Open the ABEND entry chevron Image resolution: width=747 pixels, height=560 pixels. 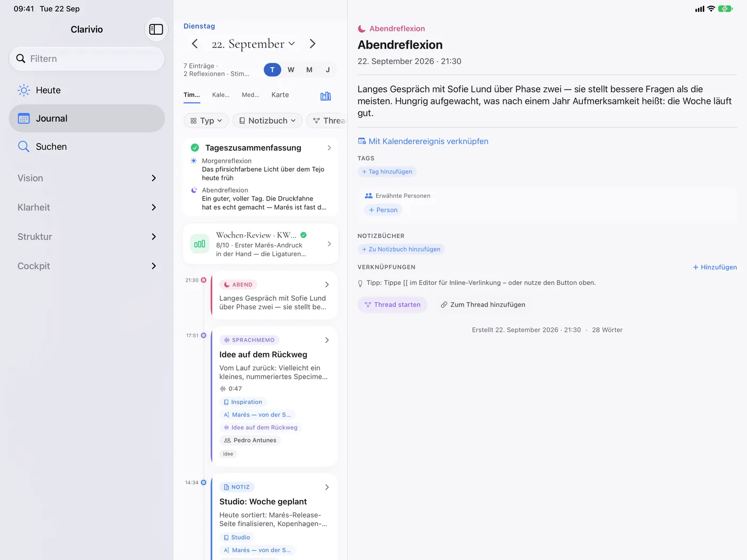click(x=327, y=285)
